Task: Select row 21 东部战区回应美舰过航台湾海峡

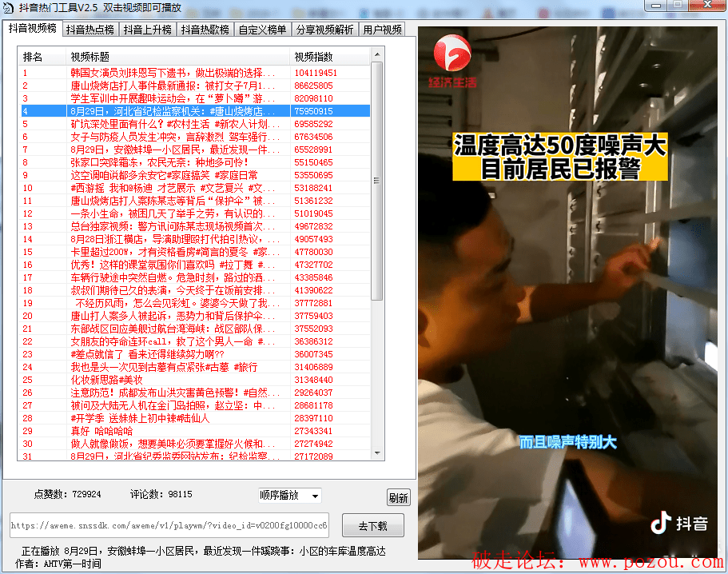Action: [196, 329]
